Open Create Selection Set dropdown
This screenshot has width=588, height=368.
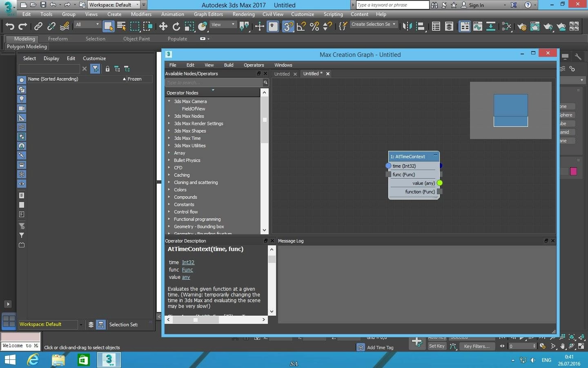point(374,25)
